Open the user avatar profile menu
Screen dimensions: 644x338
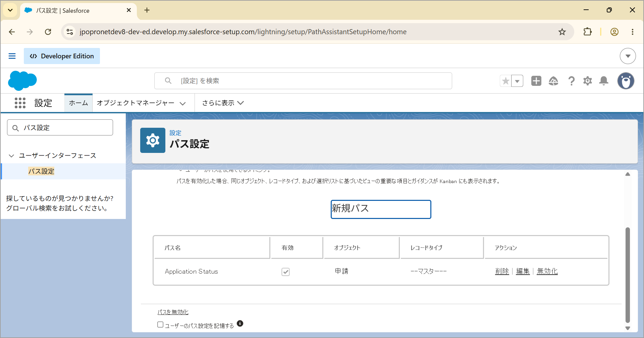click(x=626, y=81)
